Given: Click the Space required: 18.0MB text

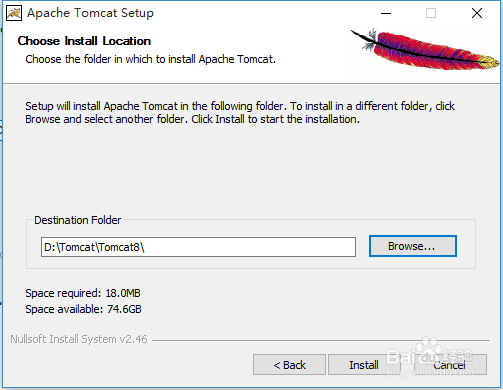Looking at the screenshot, I should pos(83,293).
